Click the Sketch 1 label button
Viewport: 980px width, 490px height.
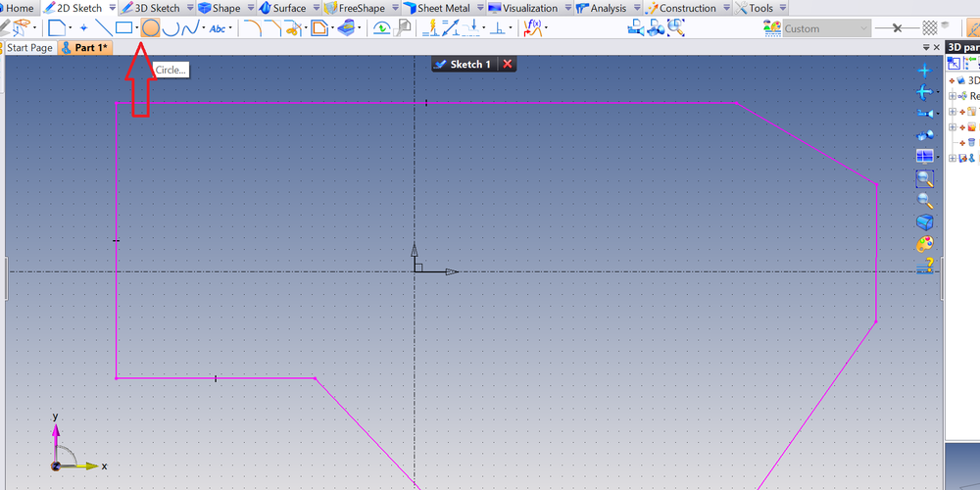point(464,64)
